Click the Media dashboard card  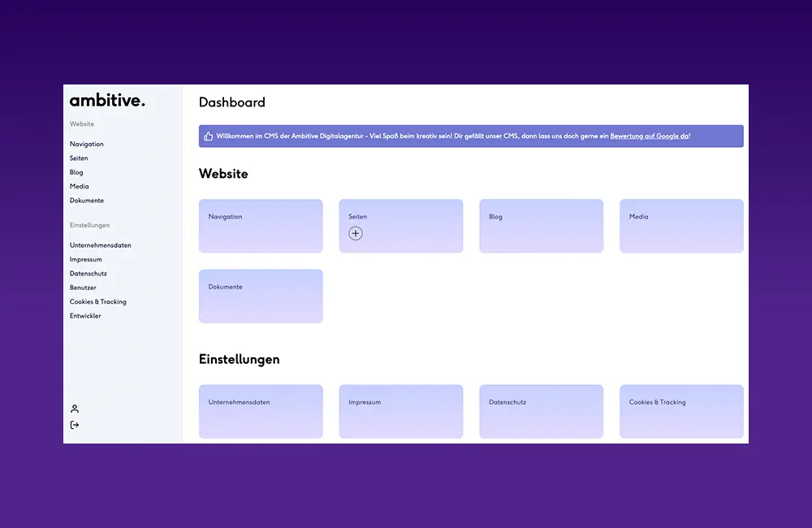click(681, 226)
